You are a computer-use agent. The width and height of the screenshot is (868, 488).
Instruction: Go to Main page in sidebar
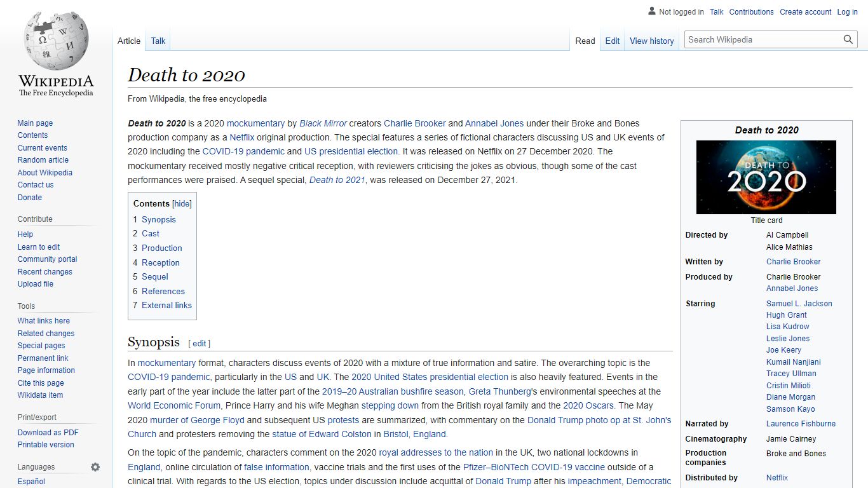(35, 123)
